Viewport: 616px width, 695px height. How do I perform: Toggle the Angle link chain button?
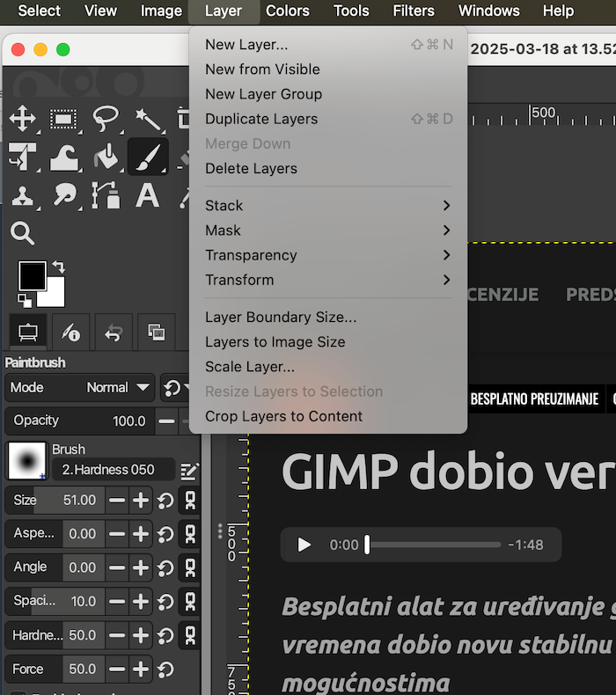tap(188, 567)
